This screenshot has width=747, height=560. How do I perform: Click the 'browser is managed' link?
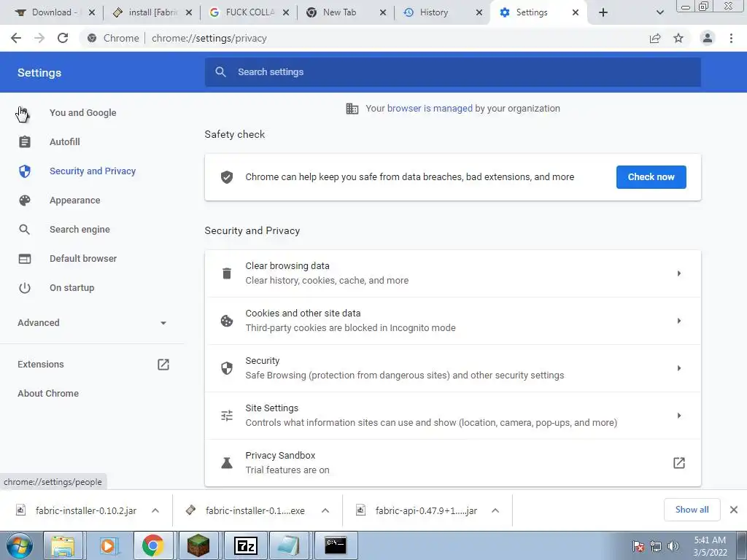(x=430, y=109)
